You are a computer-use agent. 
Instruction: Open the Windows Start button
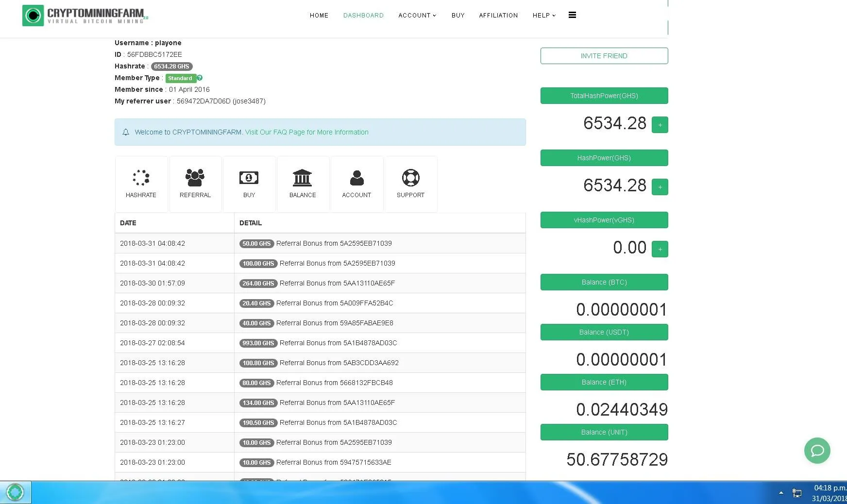[x=15, y=492]
